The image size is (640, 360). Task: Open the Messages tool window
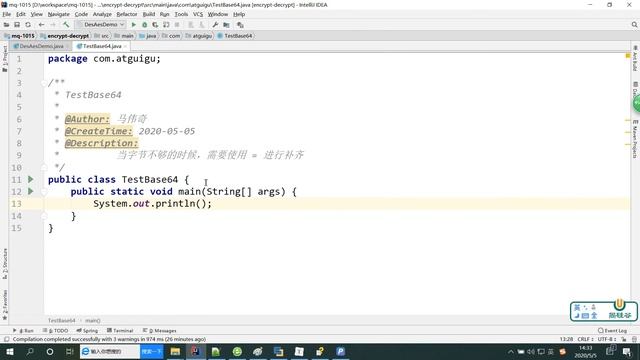(160, 331)
